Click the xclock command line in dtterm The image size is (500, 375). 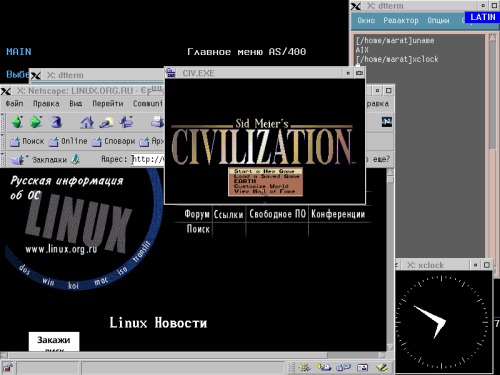coord(397,59)
